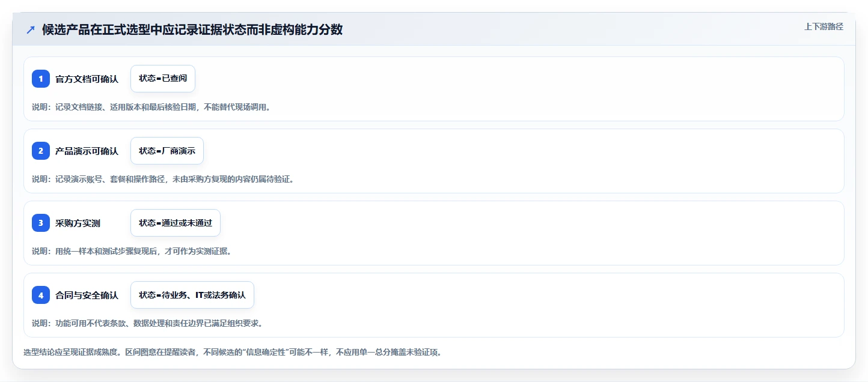Select step number badge 1

41,79
